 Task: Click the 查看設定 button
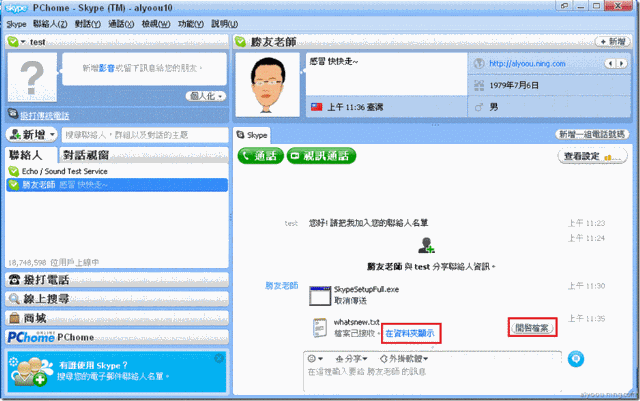coord(592,156)
